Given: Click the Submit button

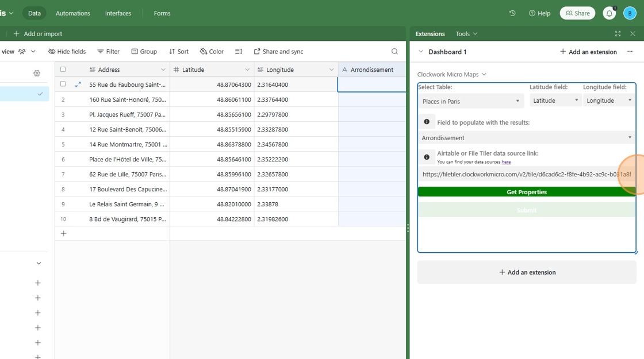Looking at the screenshot, I should tap(527, 210).
